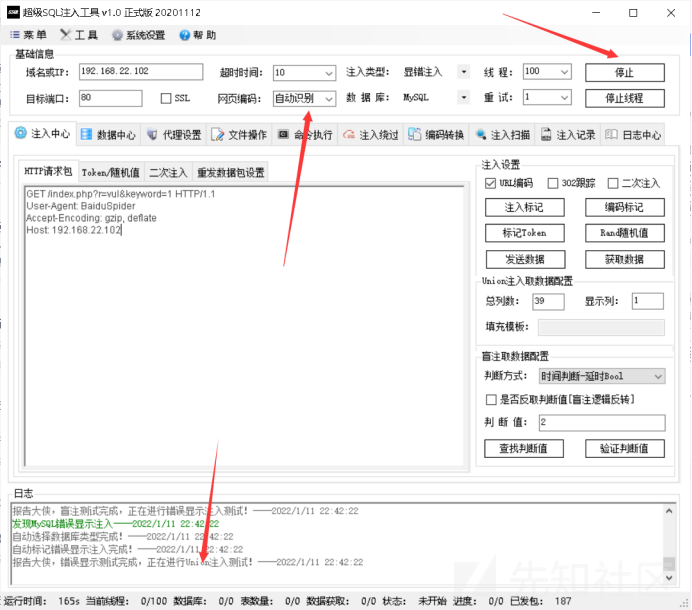Click the 发送数据 button
This screenshot has width=692, height=610.
[525, 260]
